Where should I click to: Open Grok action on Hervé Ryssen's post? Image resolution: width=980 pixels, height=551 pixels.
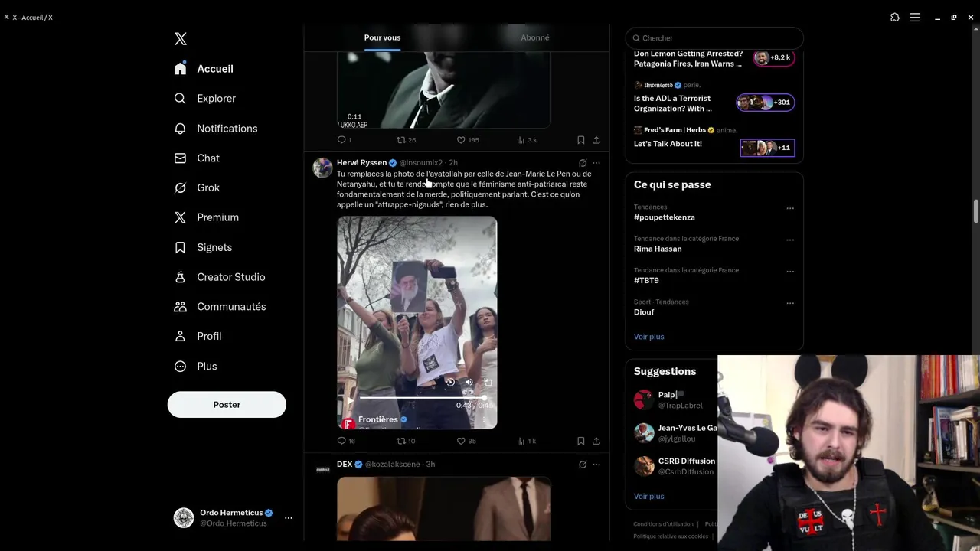tap(583, 163)
